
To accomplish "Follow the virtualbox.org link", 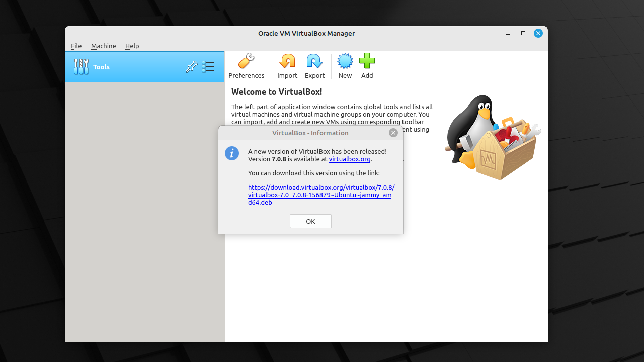I will coord(350,159).
